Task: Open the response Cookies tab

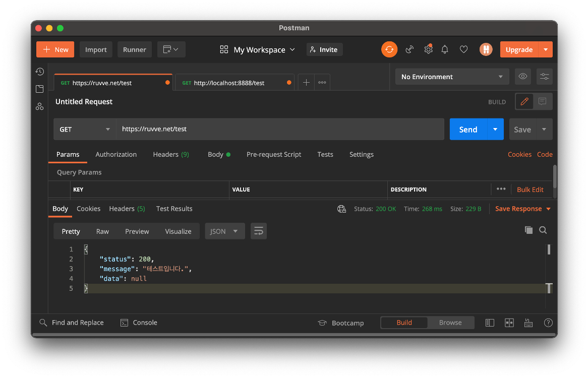Action: [88, 209]
